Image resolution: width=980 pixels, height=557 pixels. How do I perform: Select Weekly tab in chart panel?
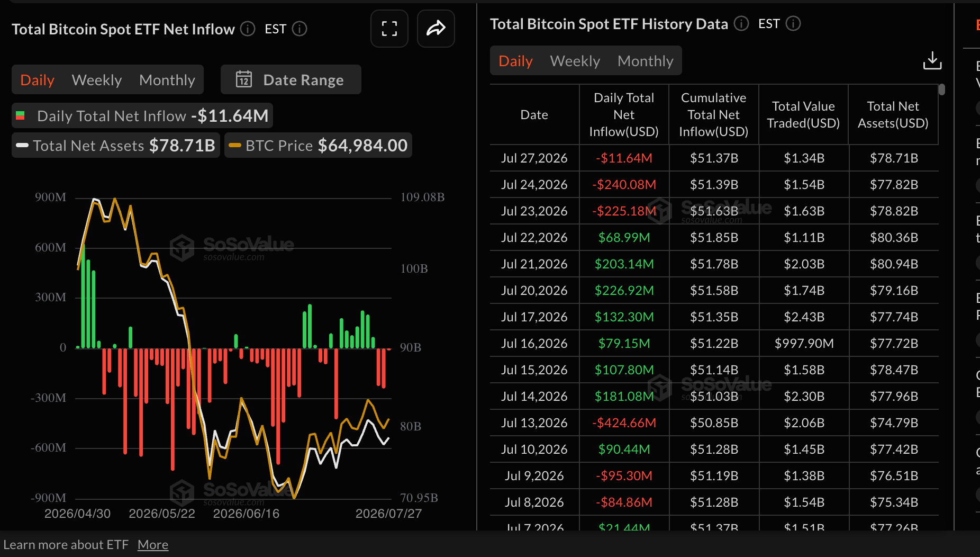pos(97,80)
